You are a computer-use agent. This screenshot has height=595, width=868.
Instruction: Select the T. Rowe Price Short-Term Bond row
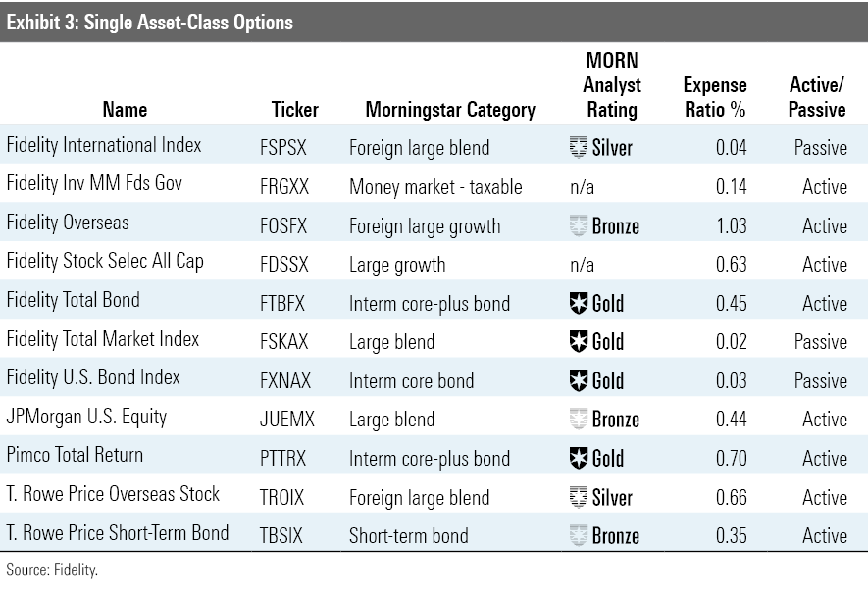click(434, 533)
